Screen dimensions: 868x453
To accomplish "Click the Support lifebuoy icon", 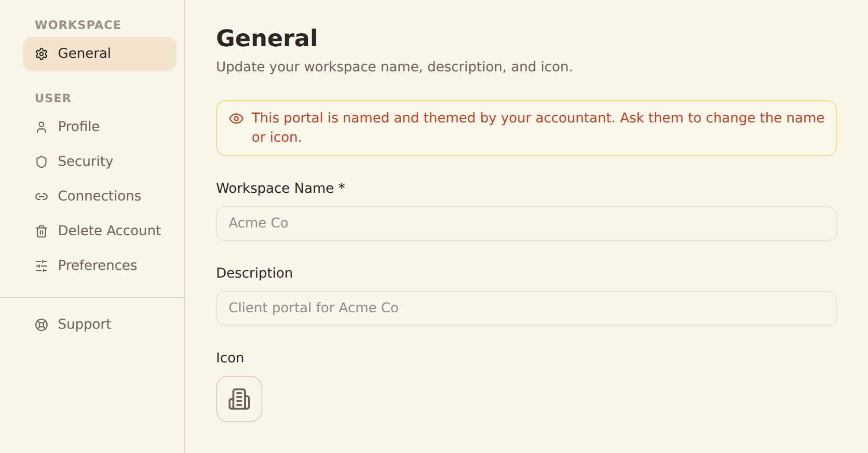I will point(41,325).
